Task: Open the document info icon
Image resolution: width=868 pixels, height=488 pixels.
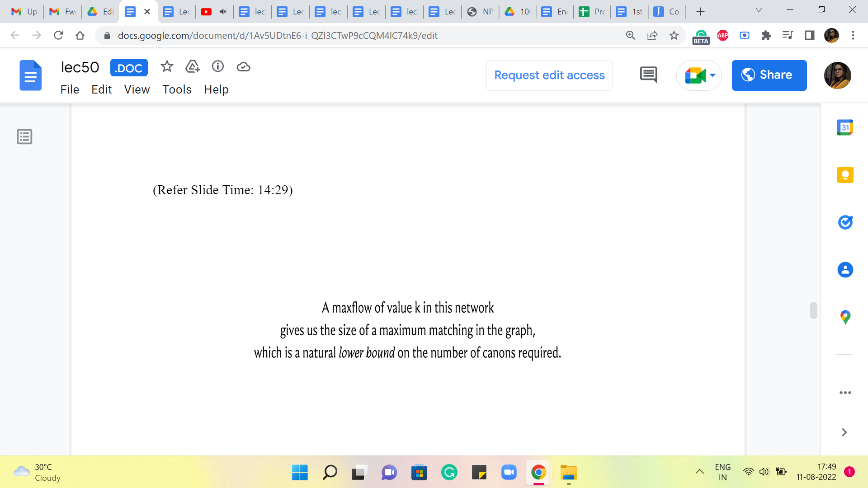Action: [x=218, y=67]
